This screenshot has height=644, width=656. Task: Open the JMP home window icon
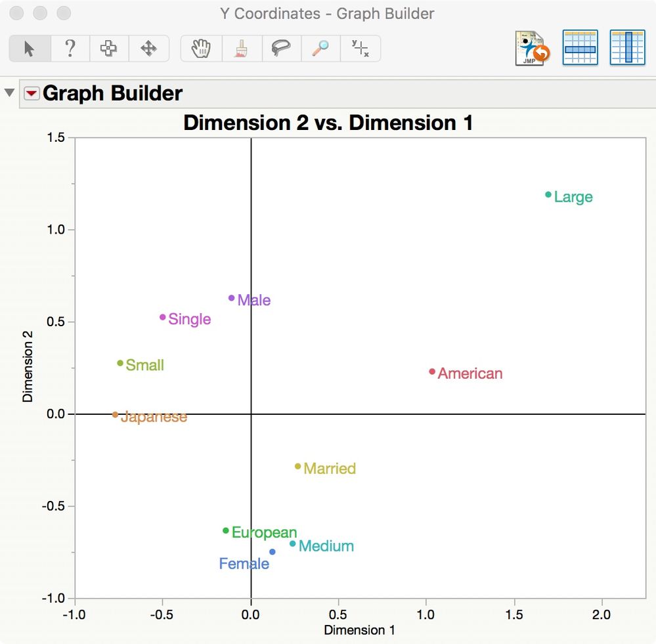pyautogui.click(x=532, y=48)
